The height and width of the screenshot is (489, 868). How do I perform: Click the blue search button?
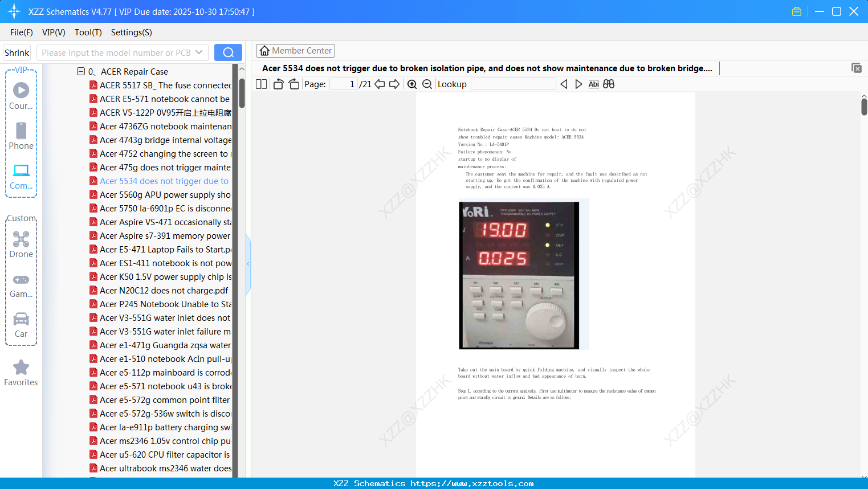(x=228, y=52)
